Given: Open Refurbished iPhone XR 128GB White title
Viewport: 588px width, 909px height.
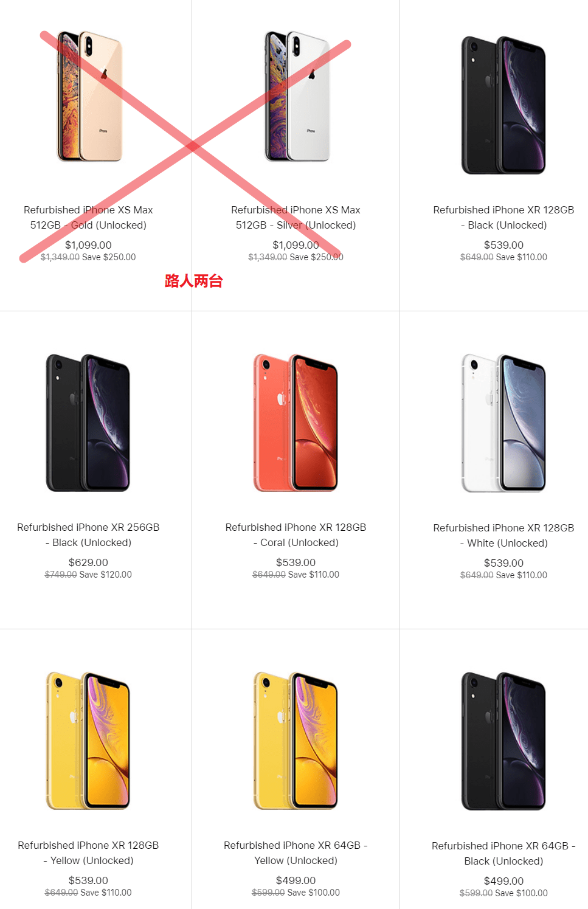Looking at the screenshot, I should pyautogui.click(x=503, y=535).
